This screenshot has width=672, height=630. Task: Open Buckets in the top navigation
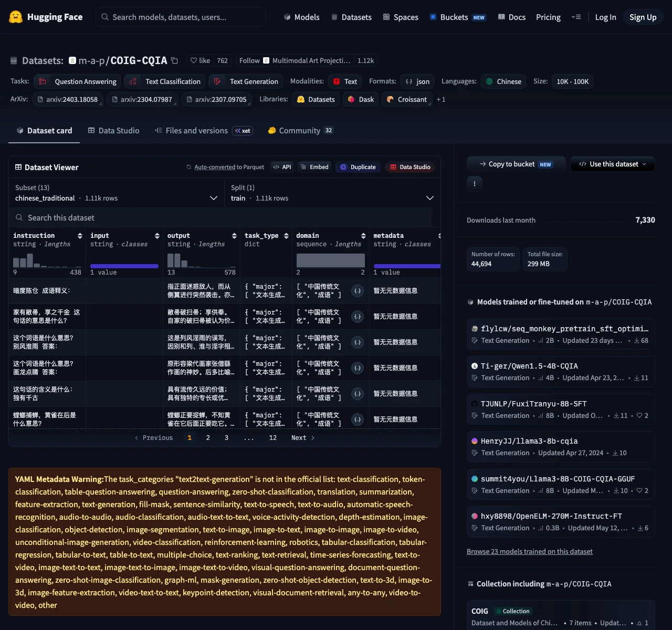click(x=458, y=17)
